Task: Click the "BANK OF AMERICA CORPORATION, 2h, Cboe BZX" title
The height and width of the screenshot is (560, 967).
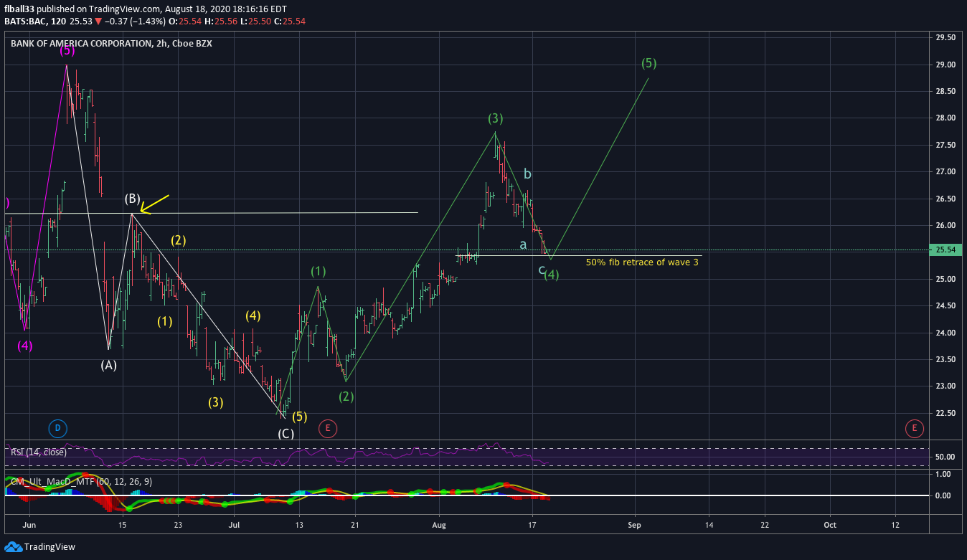Action: coord(111,43)
